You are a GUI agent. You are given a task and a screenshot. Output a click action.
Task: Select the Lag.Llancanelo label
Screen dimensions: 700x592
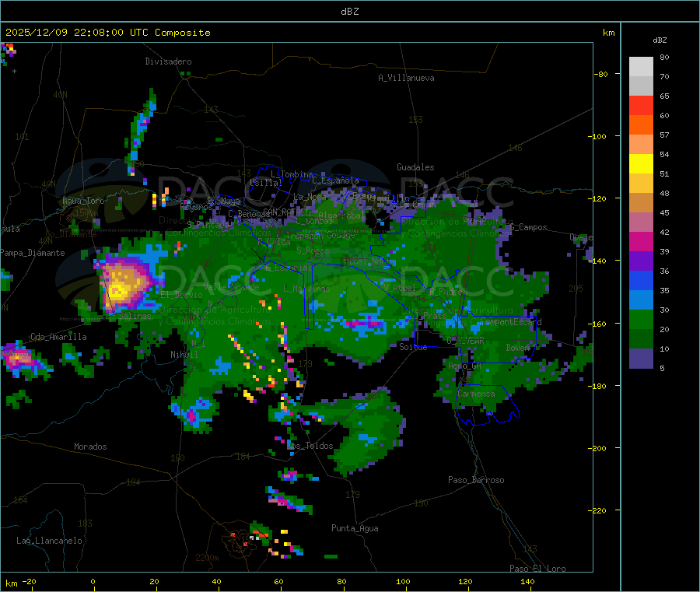(x=49, y=541)
